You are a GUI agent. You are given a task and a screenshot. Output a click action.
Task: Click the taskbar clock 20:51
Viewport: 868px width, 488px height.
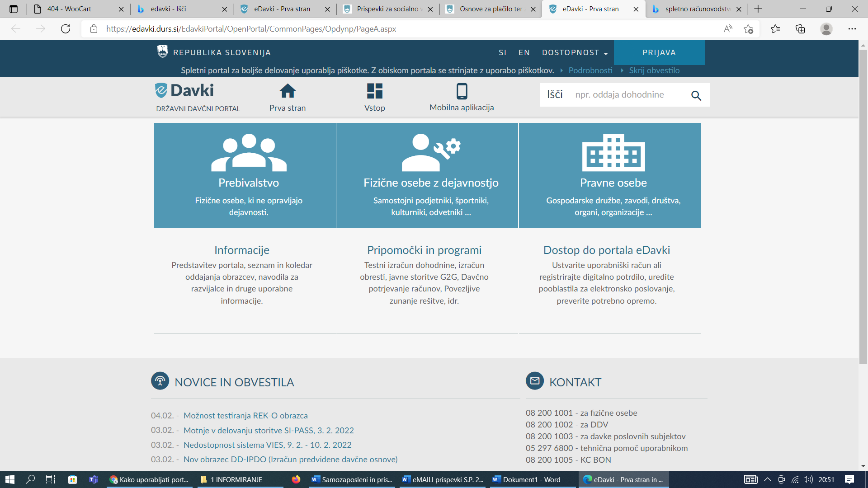826,479
